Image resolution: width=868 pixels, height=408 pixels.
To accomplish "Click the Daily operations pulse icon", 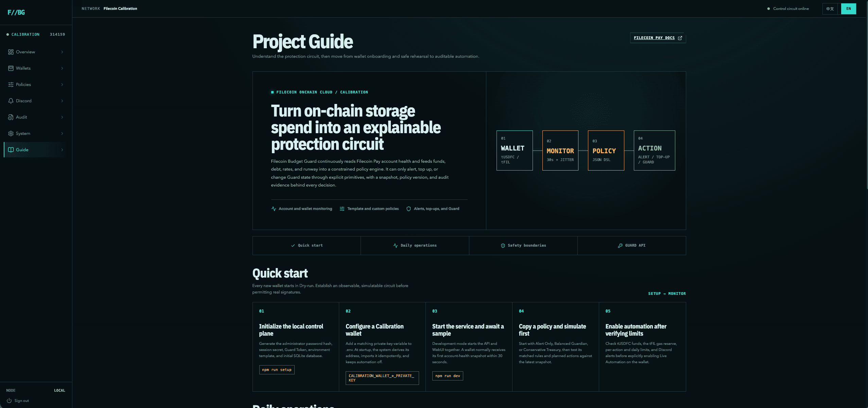I will pyautogui.click(x=396, y=246).
